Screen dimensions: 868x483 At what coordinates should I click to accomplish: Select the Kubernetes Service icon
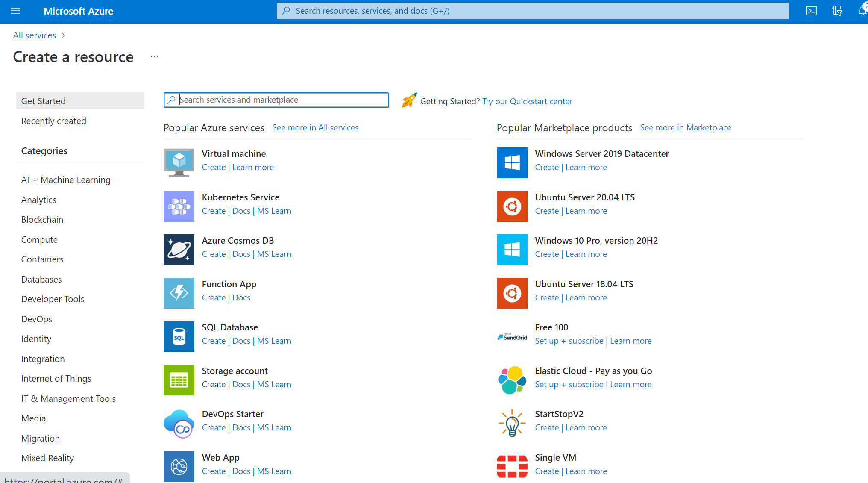tap(179, 206)
